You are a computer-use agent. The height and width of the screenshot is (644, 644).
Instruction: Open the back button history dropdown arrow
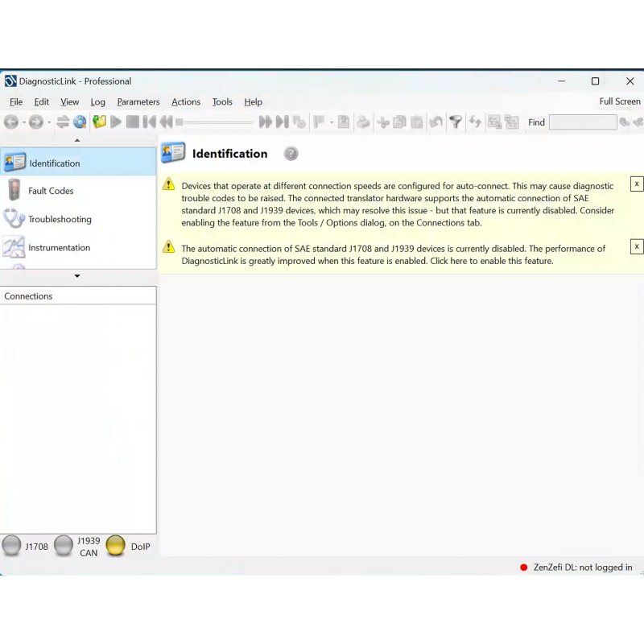(x=23, y=122)
